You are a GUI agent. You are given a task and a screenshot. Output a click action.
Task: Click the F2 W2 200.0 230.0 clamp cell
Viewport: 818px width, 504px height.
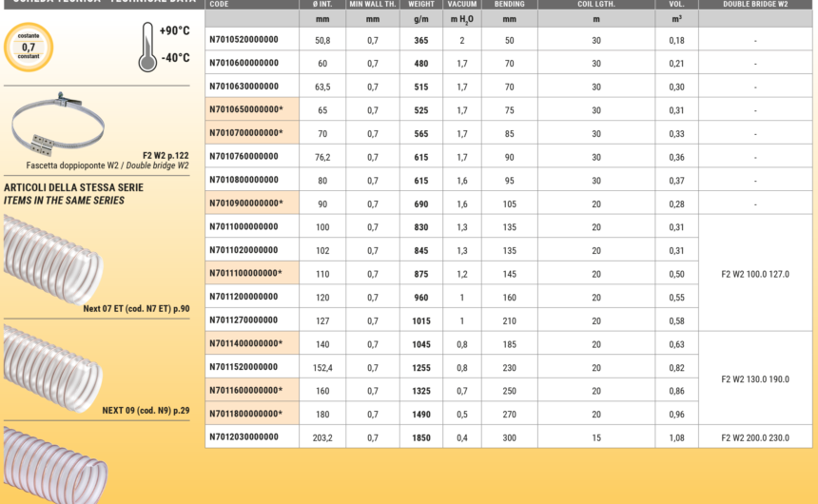tap(755, 437)
